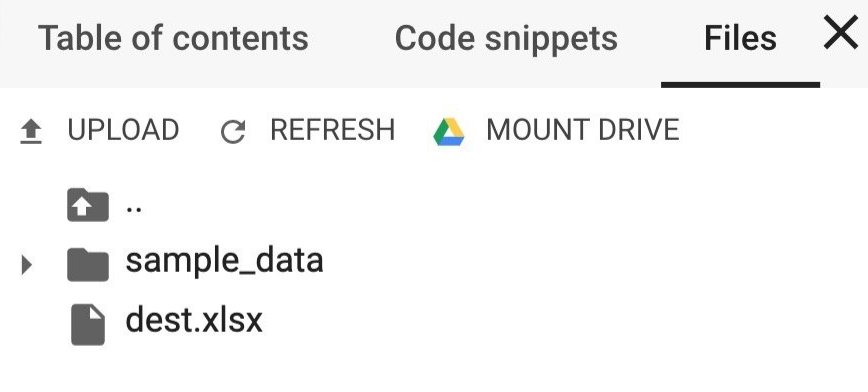Expand the sample_data folder arrow
Viewport: 868px width, 392px height.
(26, 265)
